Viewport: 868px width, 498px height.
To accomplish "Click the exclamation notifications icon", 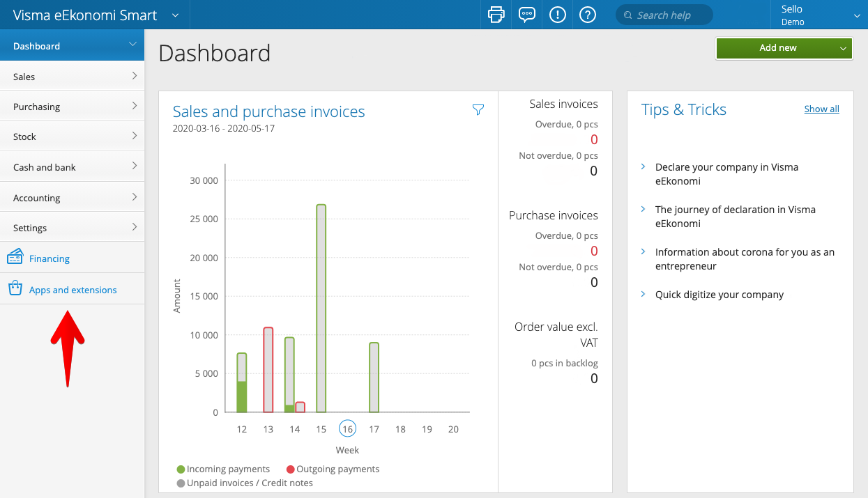I will 557,15.
